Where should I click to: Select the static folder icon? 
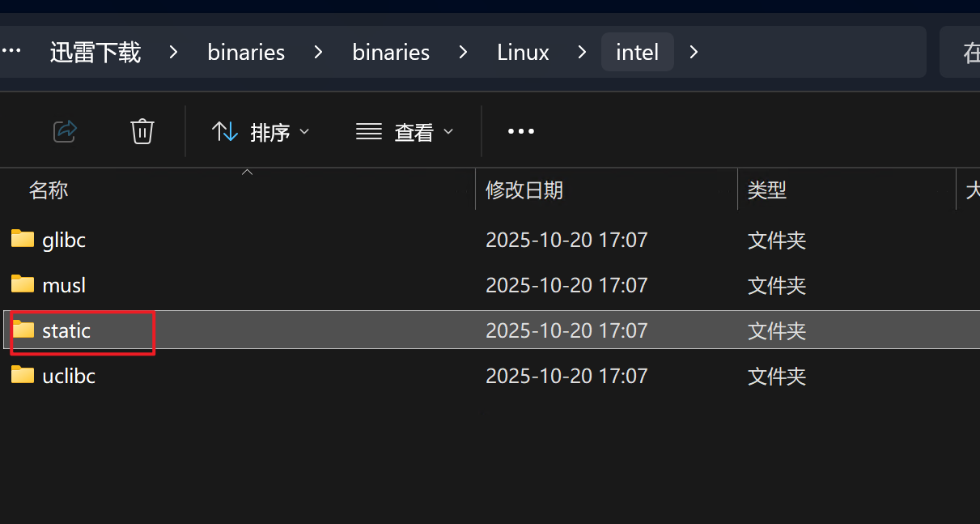click(x=23, y=330)
